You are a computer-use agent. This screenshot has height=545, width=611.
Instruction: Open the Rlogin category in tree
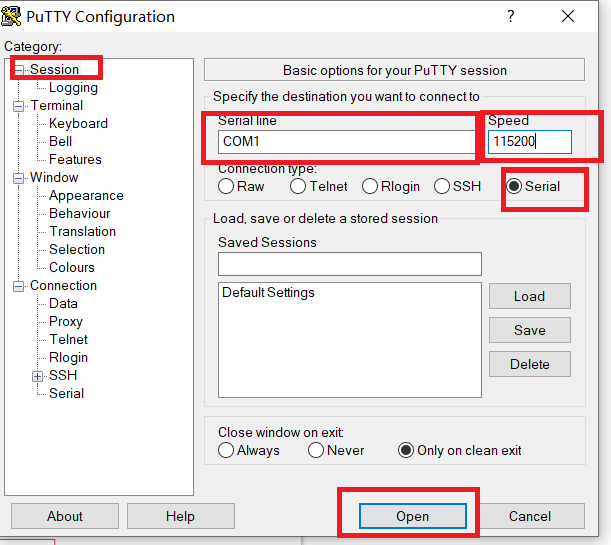click(x=68, y=358)
